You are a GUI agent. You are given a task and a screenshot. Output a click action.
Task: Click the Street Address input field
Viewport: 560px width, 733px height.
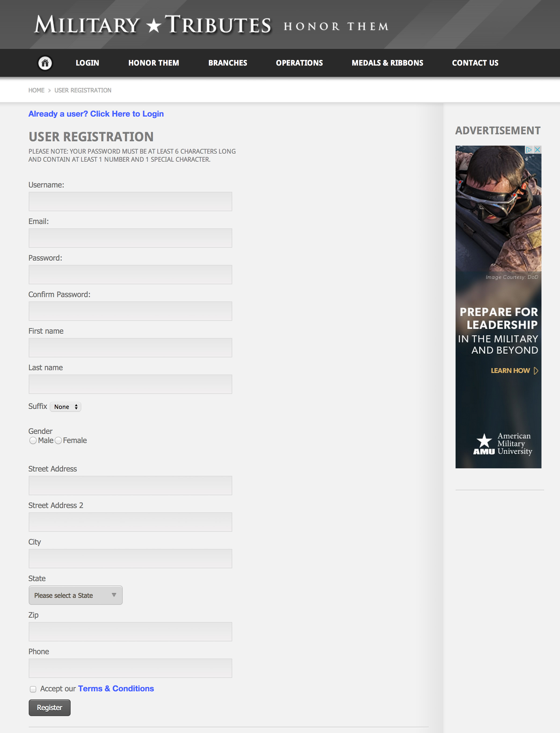(130, 486)
